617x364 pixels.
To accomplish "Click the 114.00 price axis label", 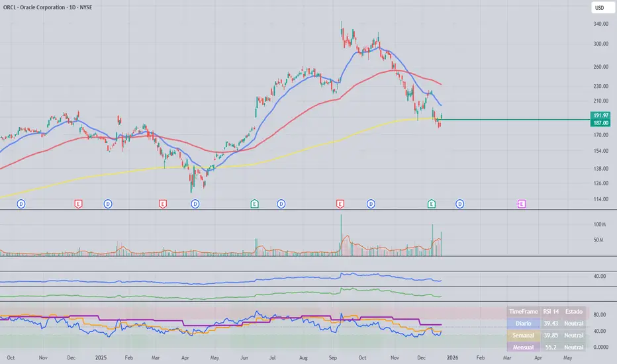I will (601, 199).
